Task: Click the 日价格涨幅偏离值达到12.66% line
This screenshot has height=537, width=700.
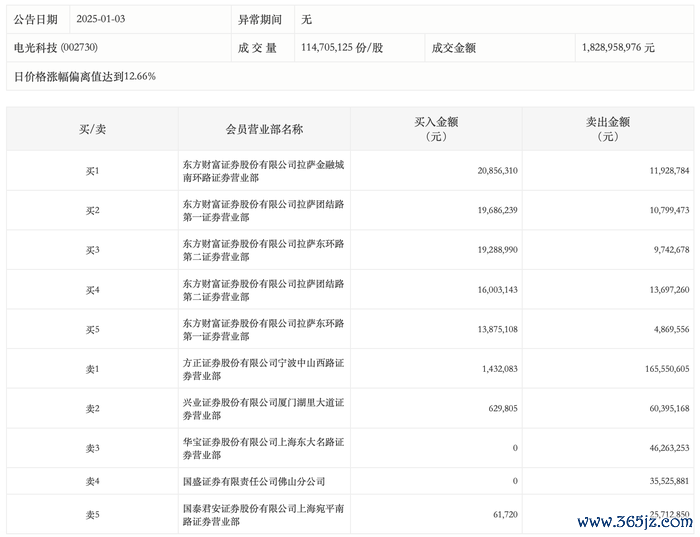Action: pyautogui.click(x=85, y=76)
